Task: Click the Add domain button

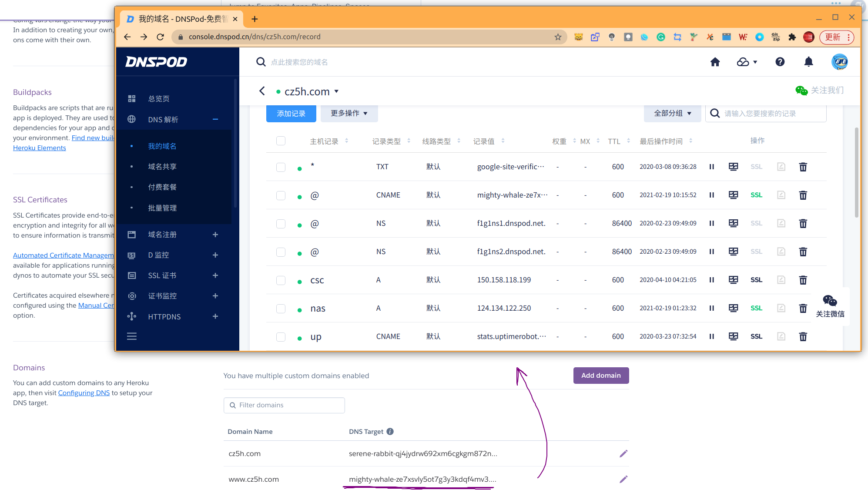Action: [x=600, y=375]
